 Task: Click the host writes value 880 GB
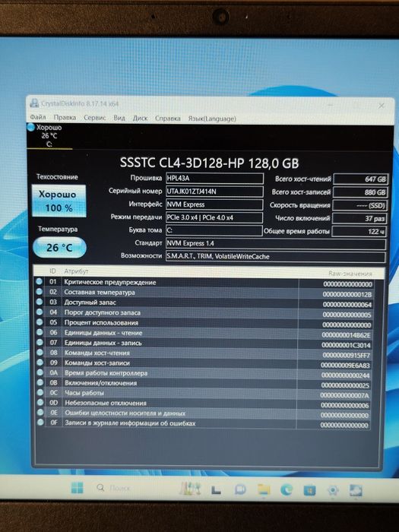point(360,192)
